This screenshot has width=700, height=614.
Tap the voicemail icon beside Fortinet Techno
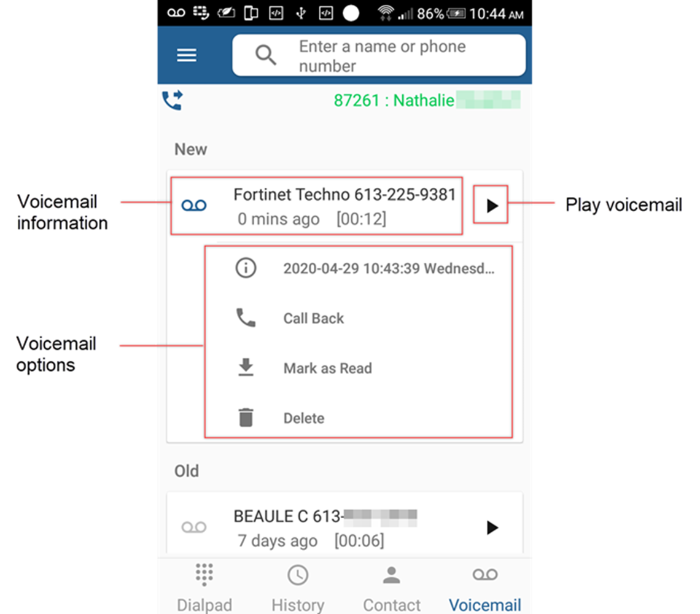click(194, 205)
